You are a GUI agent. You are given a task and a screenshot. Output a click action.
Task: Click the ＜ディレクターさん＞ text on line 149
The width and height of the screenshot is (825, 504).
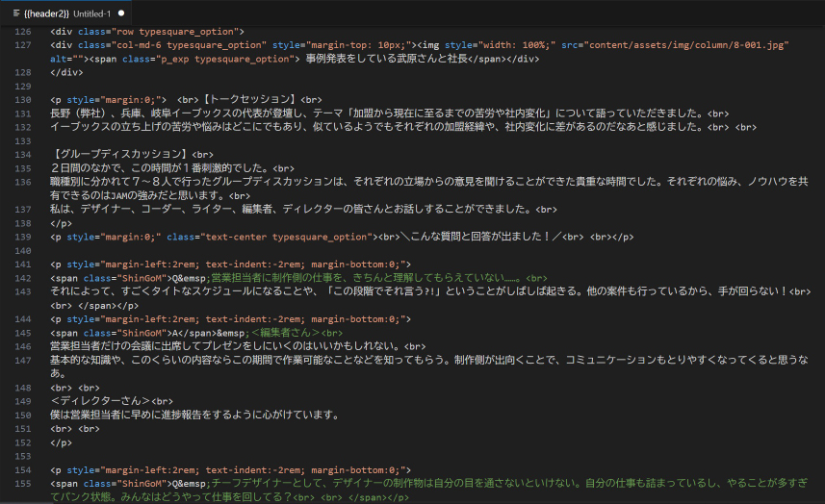point(100,400)
